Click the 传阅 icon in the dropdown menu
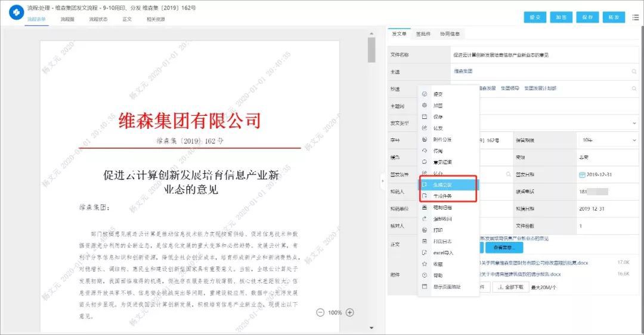The width and height of the screenshot is (644, 335). pos(425,150)
